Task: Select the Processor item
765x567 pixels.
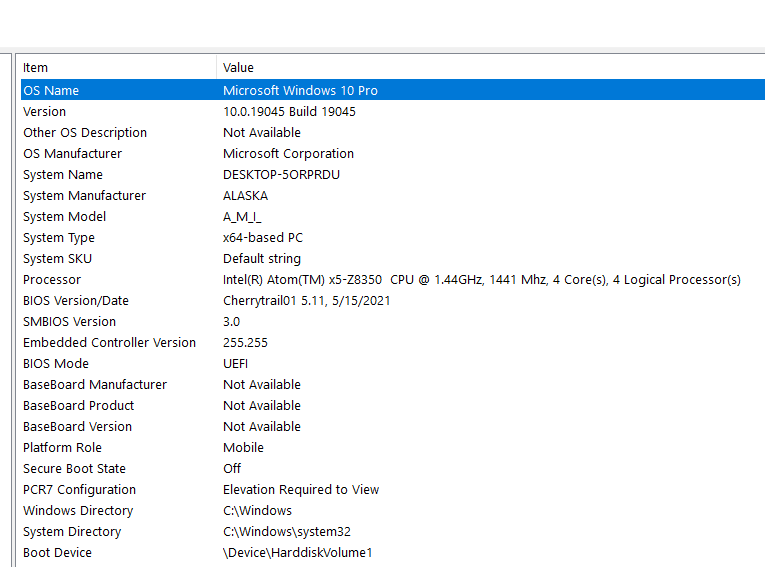Action: click(52, 279)
